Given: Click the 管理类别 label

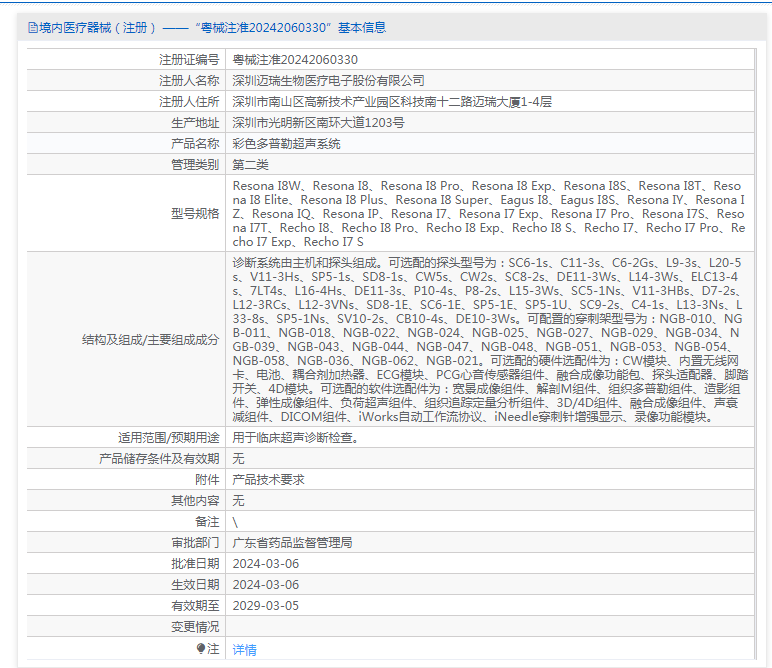Looking at the screenshot, I should click(x=195, y=165).
